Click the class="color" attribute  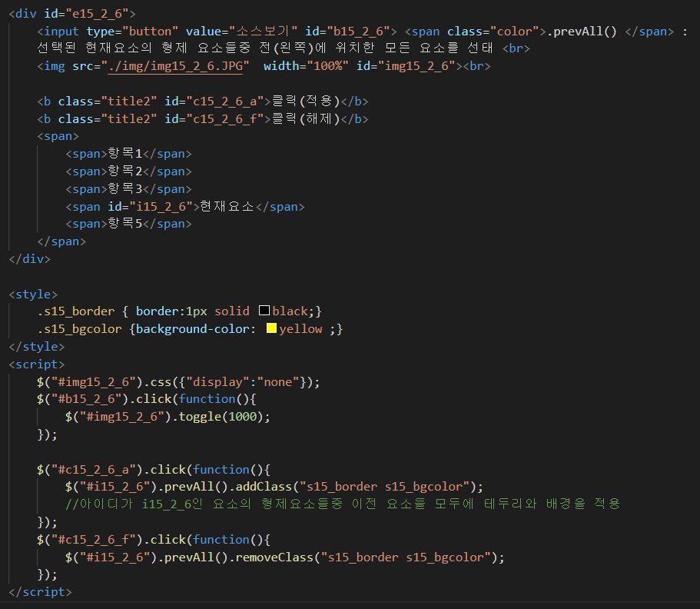pos(493,32)
